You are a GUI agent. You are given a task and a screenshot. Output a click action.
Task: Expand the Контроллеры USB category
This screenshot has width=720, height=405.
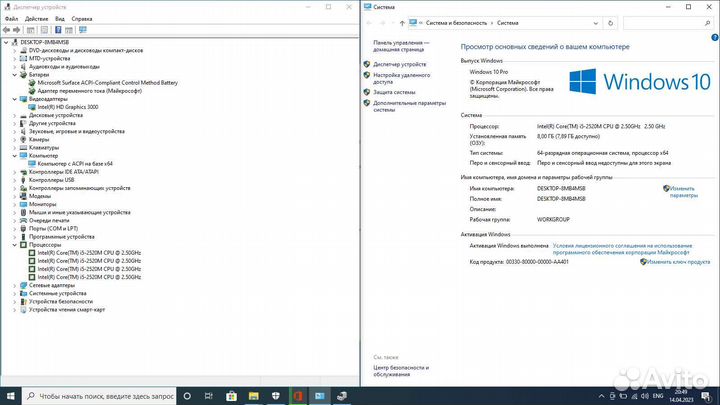(15, 180)
